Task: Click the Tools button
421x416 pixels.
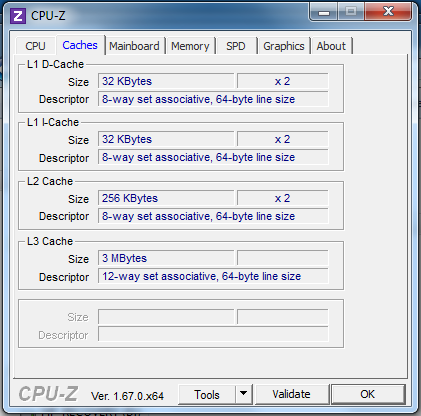Action: (207, 394)
